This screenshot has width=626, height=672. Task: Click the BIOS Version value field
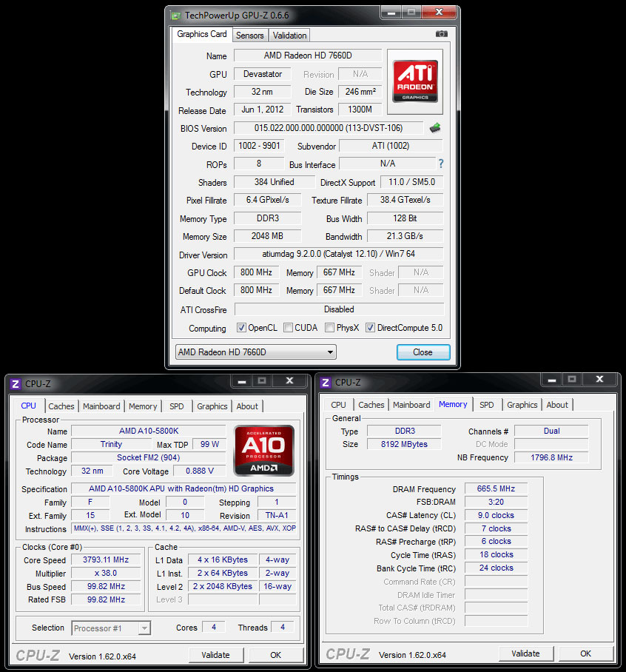coord(329,128)
